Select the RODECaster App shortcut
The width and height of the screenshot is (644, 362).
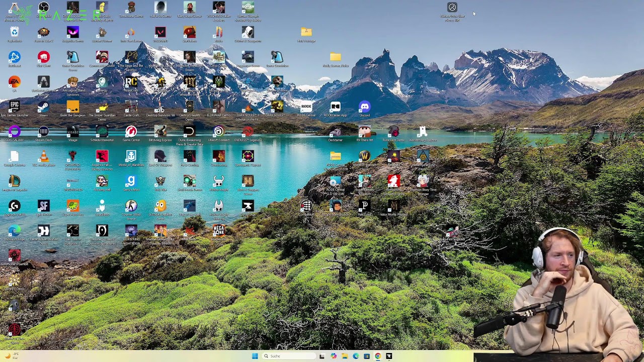(x=336, y=106)
